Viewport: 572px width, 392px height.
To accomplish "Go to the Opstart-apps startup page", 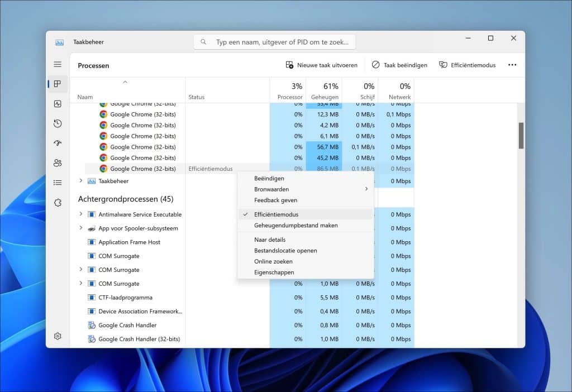I will (x=58, y=144).
